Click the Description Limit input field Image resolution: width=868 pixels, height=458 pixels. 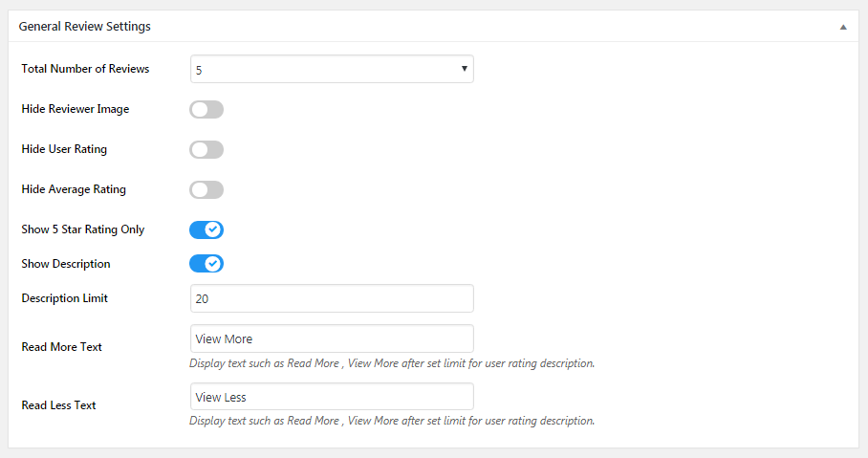332,298
